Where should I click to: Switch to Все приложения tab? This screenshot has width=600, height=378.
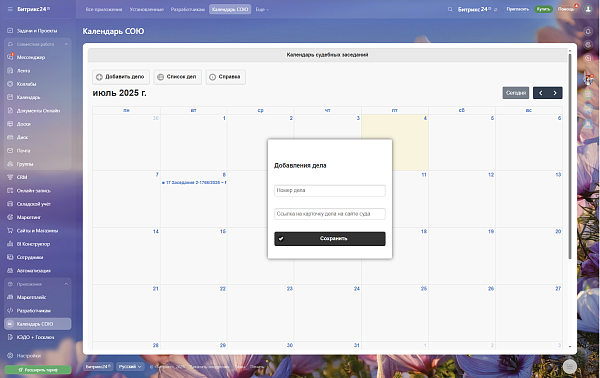click(x=104, y=10)
